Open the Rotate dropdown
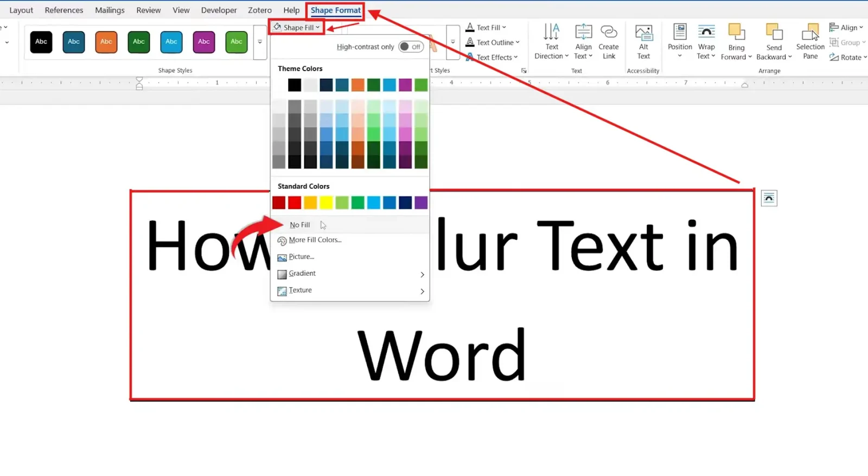868x476 pixels. [848, 57]
